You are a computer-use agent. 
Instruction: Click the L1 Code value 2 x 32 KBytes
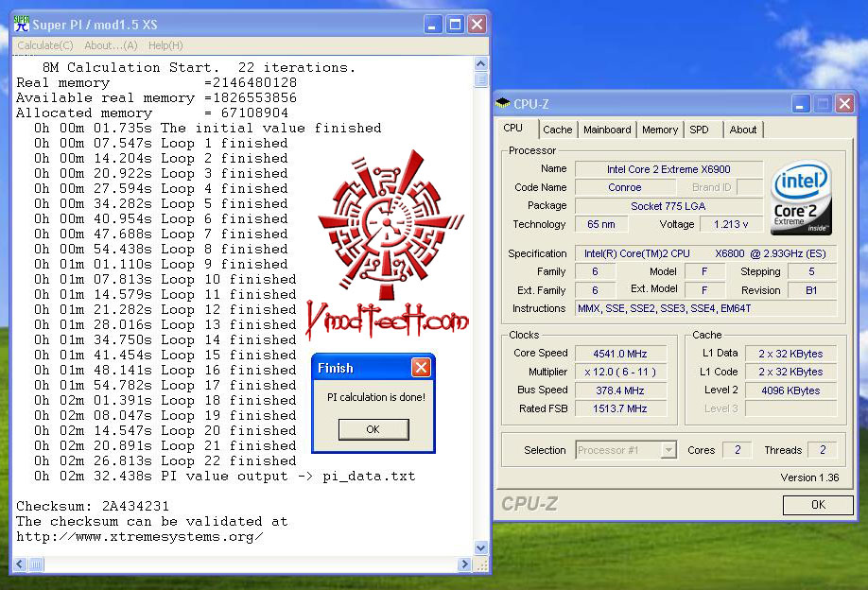[790, 372]
